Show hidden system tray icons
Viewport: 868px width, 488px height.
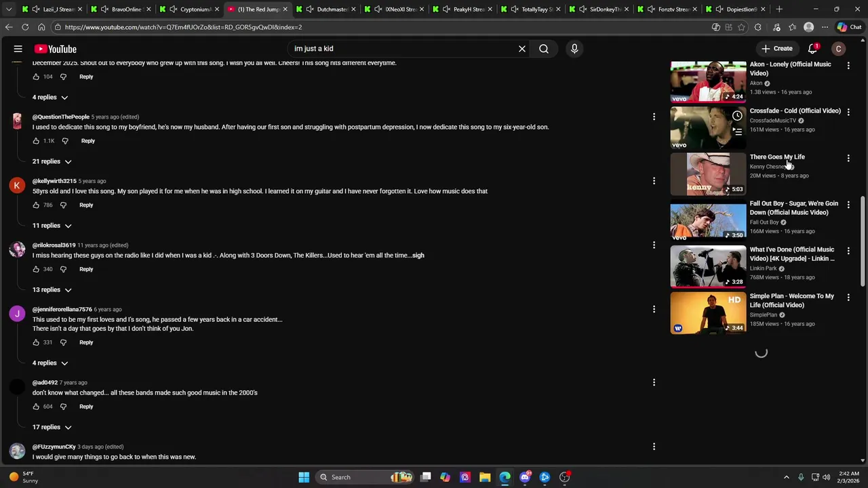click(x=787, y=477)
